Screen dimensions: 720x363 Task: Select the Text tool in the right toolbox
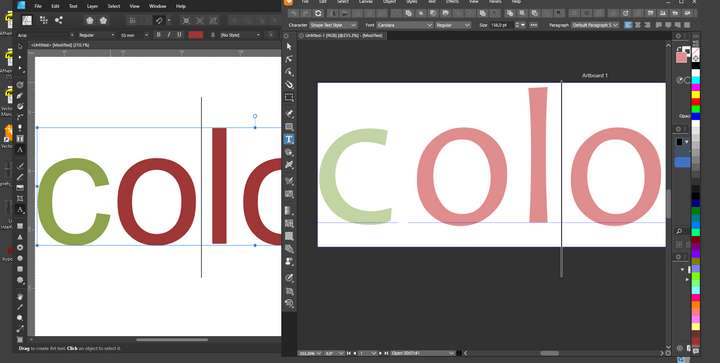point(289,140)
